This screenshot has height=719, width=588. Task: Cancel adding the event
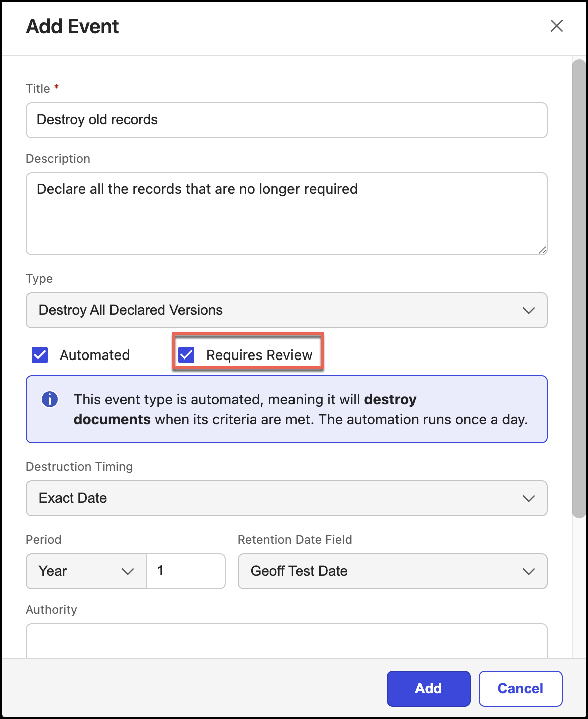pos(520,689)
